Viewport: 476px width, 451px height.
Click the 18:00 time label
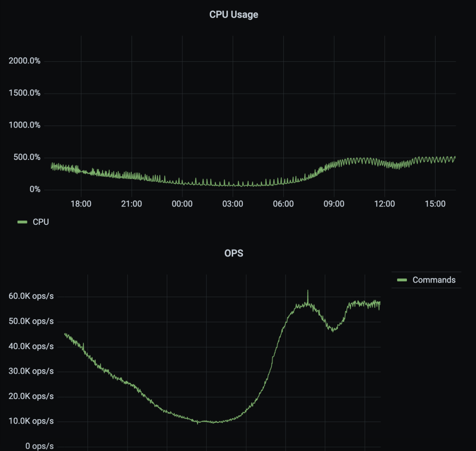click(x=81, y=204)
